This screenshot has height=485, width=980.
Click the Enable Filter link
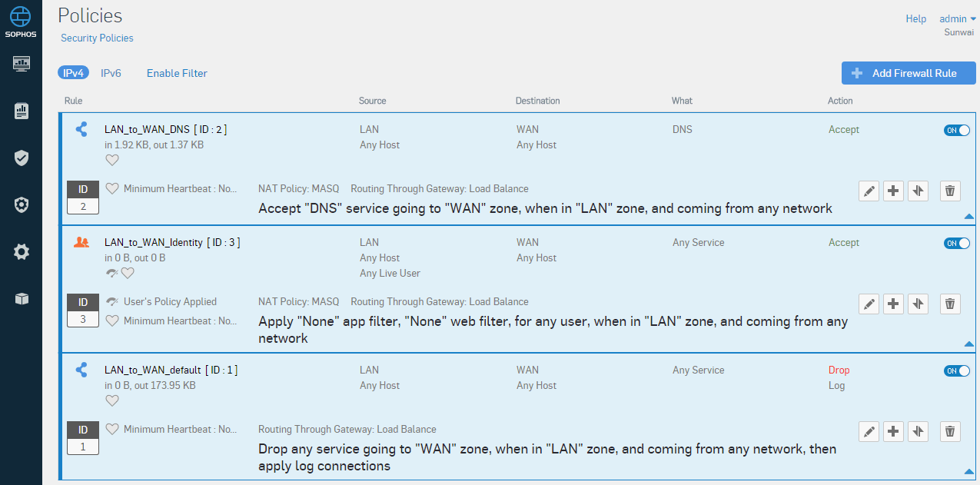click(177, 73)
